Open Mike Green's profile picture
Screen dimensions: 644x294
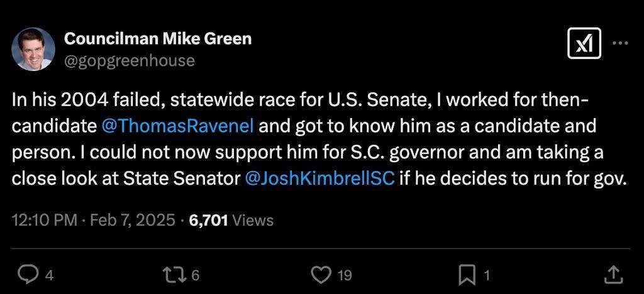[x=33, y=49]
